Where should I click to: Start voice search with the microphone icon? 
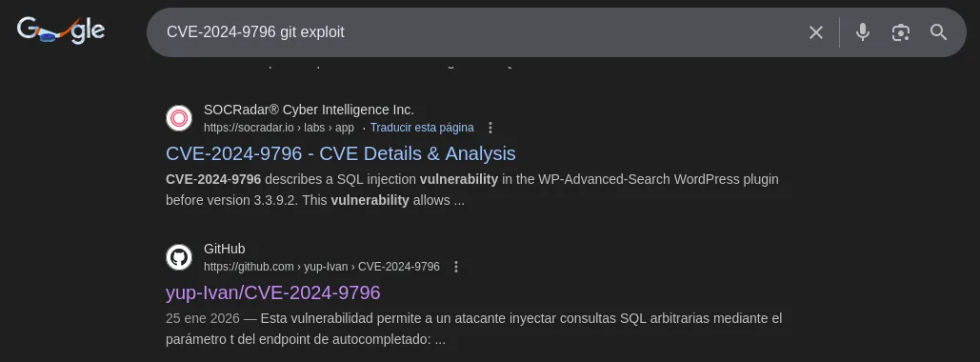click(863, 32)
